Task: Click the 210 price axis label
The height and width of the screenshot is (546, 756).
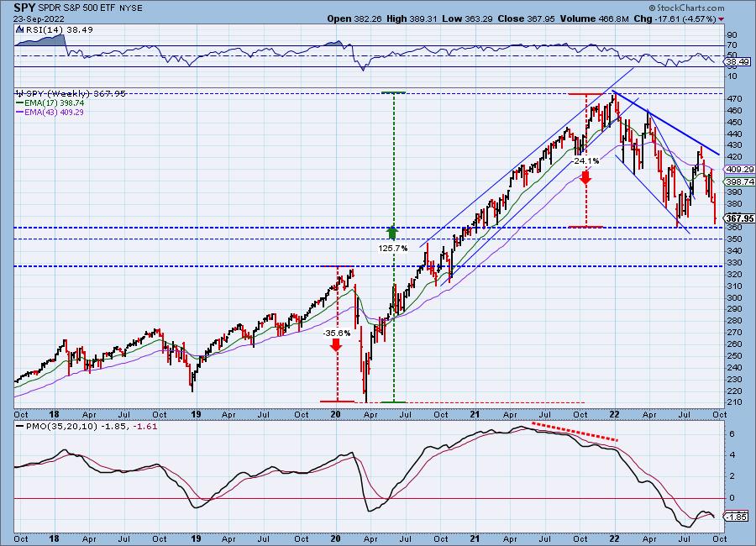Action: [734, 402]
